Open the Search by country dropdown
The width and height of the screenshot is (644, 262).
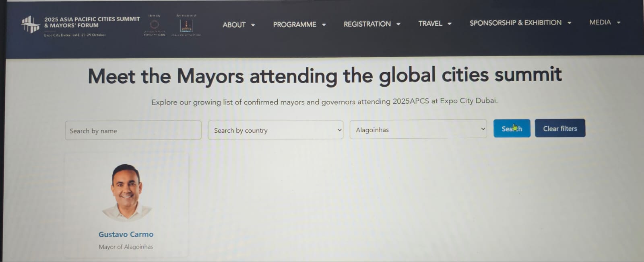tap(275, 130)
